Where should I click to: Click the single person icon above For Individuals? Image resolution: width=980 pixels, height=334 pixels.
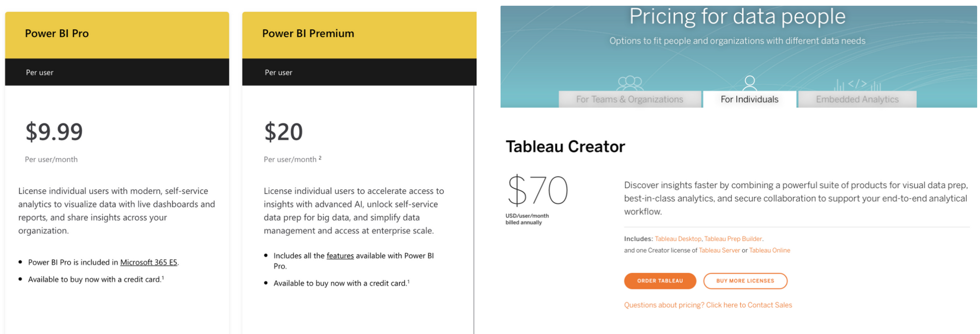749,82
